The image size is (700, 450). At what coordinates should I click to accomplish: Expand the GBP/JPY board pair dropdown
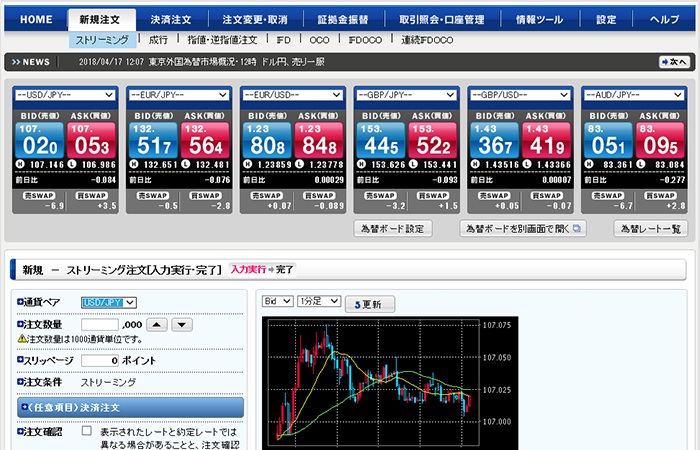[x=407, y=95]
